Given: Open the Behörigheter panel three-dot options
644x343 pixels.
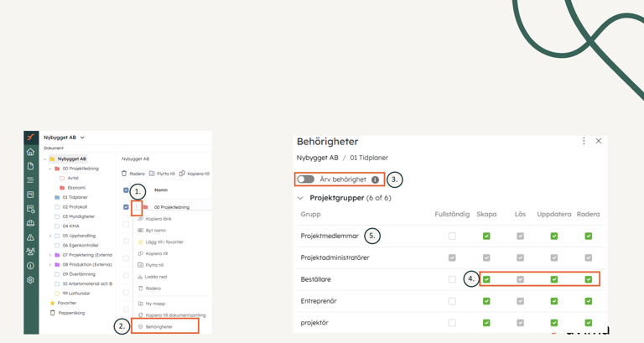Looking at the screenshot, I should [x=584, y=141].
